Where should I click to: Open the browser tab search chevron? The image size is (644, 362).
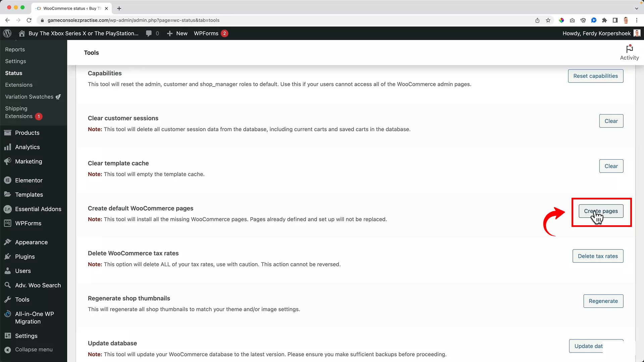coord(637,8)
